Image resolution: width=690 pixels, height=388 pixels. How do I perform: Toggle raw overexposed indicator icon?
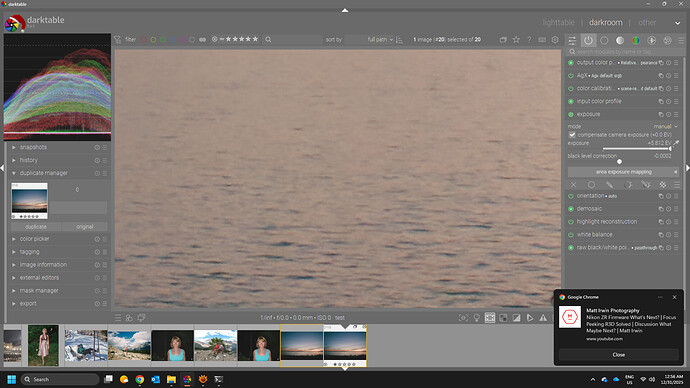[x=503, y=318]
